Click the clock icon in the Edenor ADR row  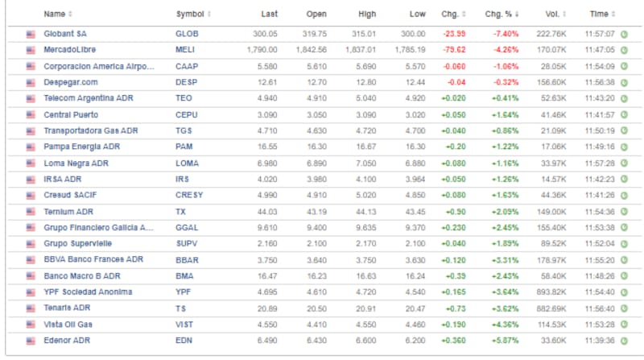click(625, 340)
